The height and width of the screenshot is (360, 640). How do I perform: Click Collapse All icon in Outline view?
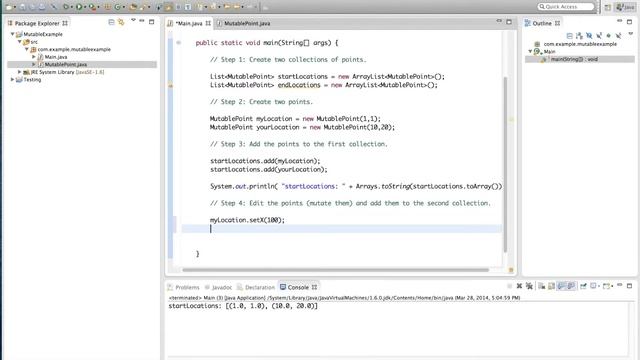pos(570,36)
